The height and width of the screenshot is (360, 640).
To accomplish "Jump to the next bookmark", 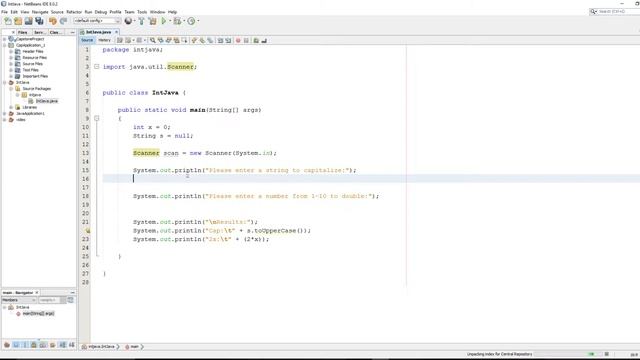I will click(x=202, y=40).
